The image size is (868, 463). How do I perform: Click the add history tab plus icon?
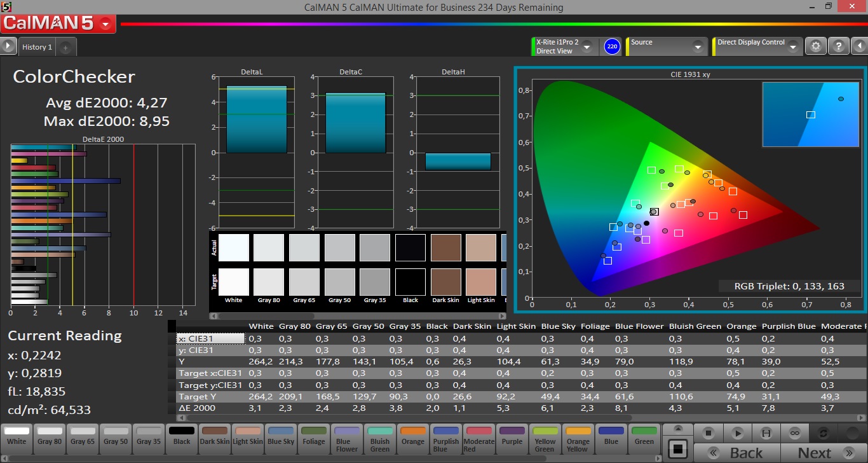pos(66,47)
